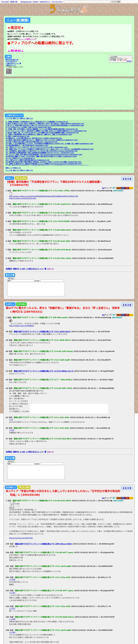Click the 2BP(2000) link in thread 1 post 1
Viewport: 138px width, 644px height.
click(118, 191)
